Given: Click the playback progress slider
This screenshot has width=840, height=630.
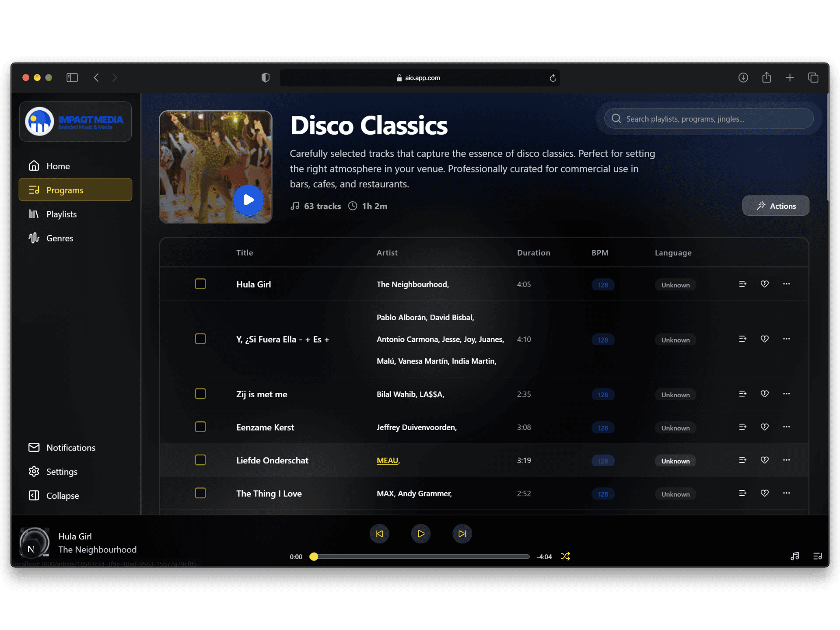Looking at the screenshot, I should pyautogui.click(x=421, y=556).
